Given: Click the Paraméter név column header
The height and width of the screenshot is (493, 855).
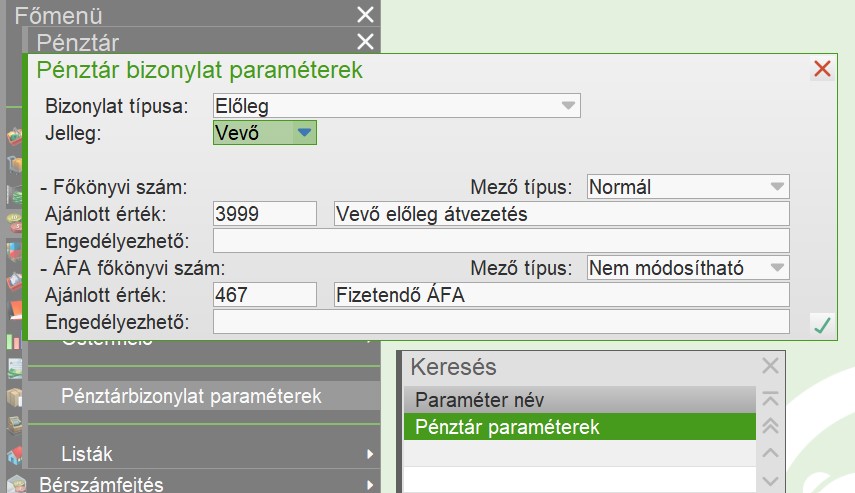Looking at the screenshot, I should pyautogui.click(x=578, y=400).
